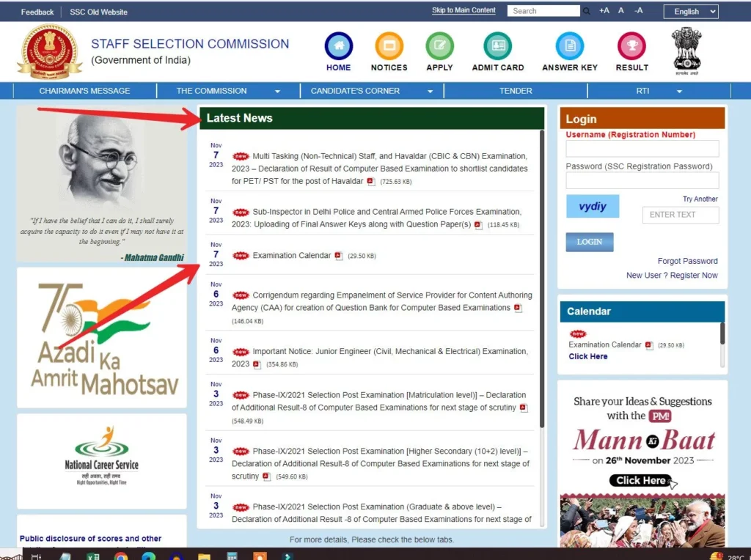The height and width of the screenshot is (560, 751).
Task: Click the search magnifier icon
Action: pos(586,11)
